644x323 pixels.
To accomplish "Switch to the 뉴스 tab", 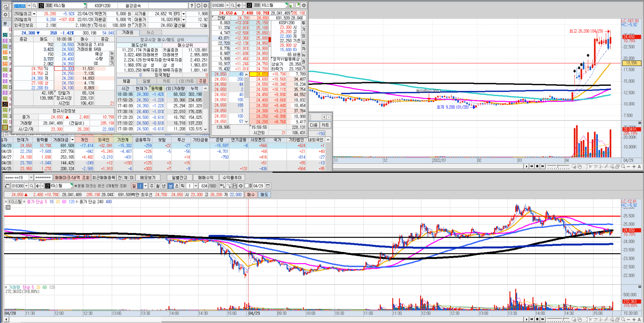I will [x=150, y=32].
